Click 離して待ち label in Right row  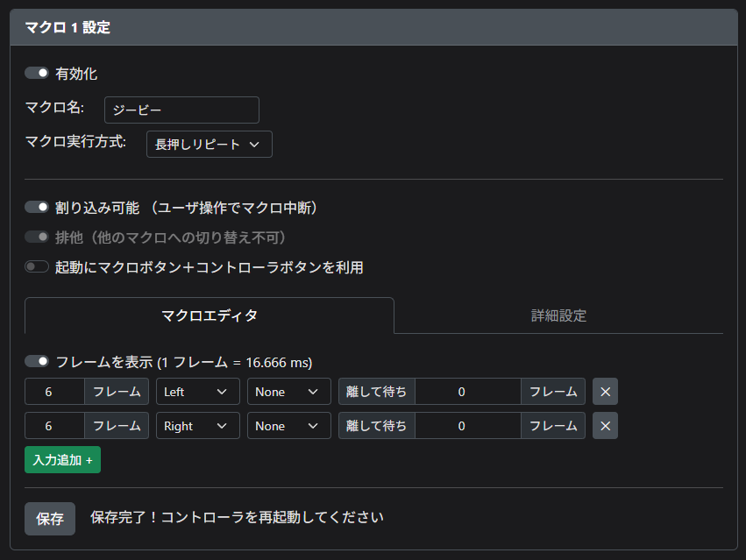pos(376,426)
